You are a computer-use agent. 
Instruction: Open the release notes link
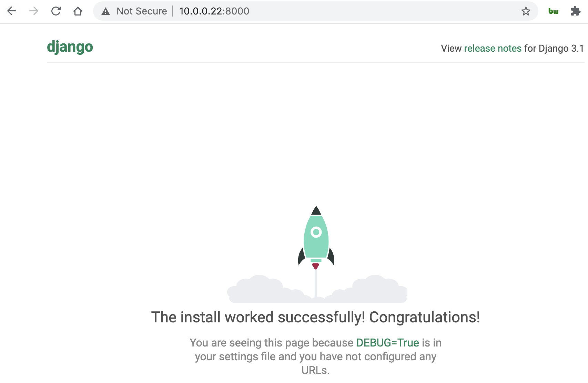(x=493, y=48)
